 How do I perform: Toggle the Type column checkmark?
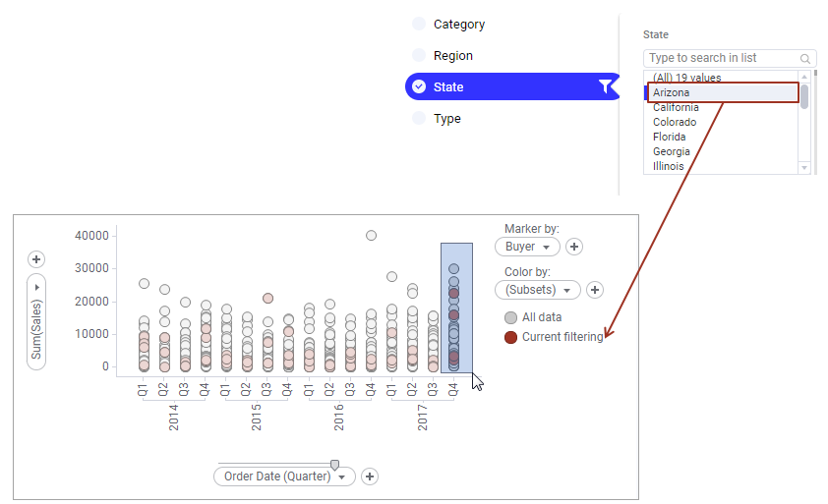(419, 119)
